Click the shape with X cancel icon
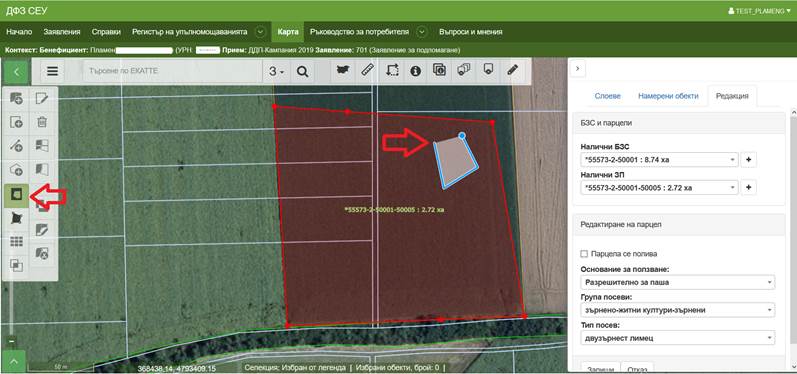 coord(42,253)
